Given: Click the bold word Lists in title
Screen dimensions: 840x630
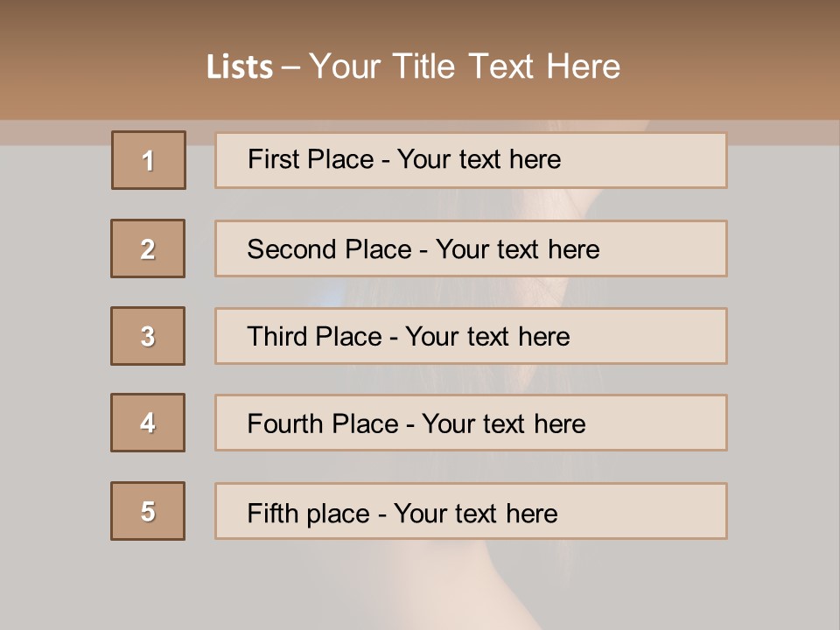Looking at the screenshot, I should 240,67.
